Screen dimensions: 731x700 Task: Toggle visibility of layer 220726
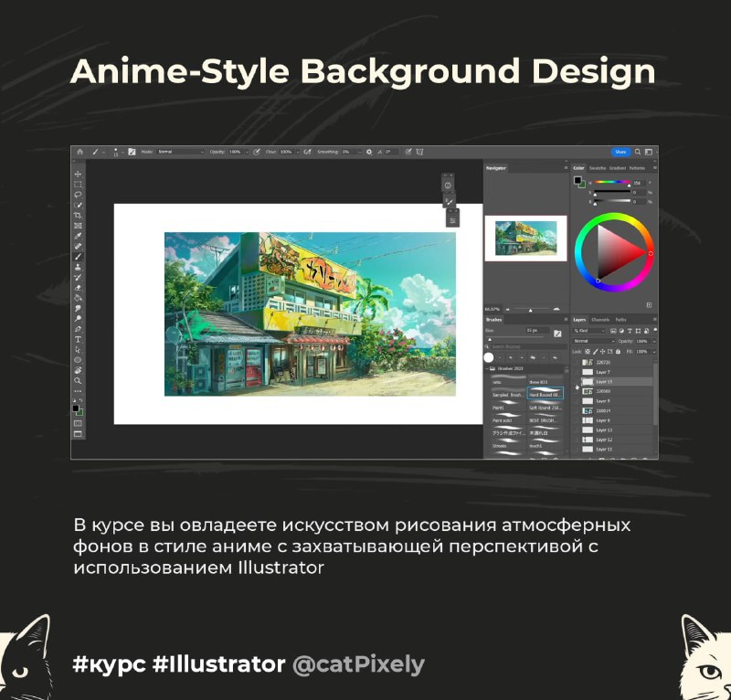(577, 363)
